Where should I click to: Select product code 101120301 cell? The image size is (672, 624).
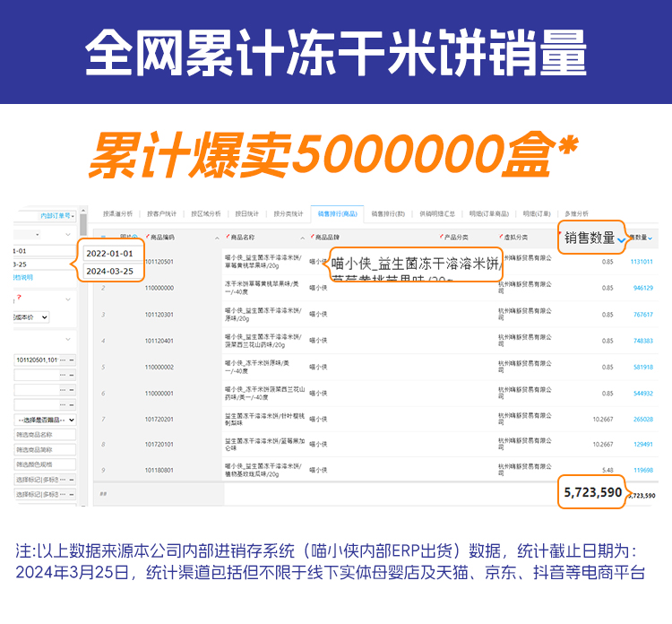(x=159, y=315)
